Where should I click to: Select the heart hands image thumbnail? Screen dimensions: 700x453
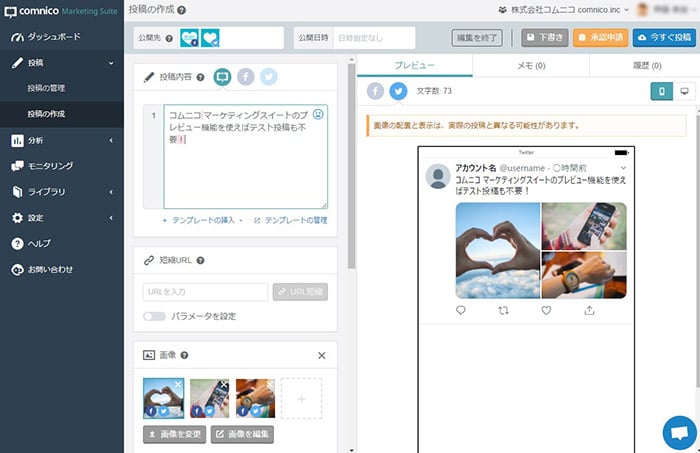[163, 398]
